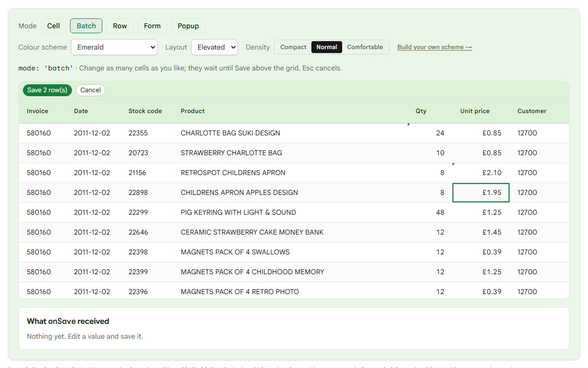Click the Qty column header
Image resolution: width=588 pixels, height=368 pixels.
point(421,111)
